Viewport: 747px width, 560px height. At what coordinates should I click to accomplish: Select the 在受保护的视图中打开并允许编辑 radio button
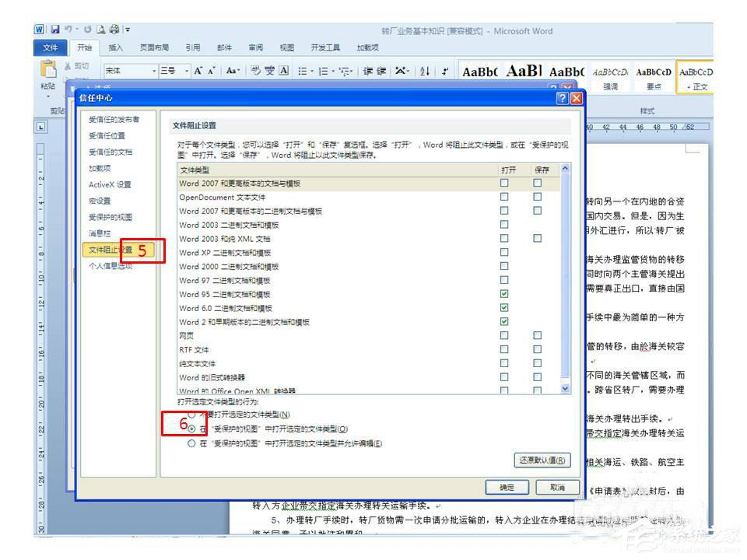[x=191, y=443]
